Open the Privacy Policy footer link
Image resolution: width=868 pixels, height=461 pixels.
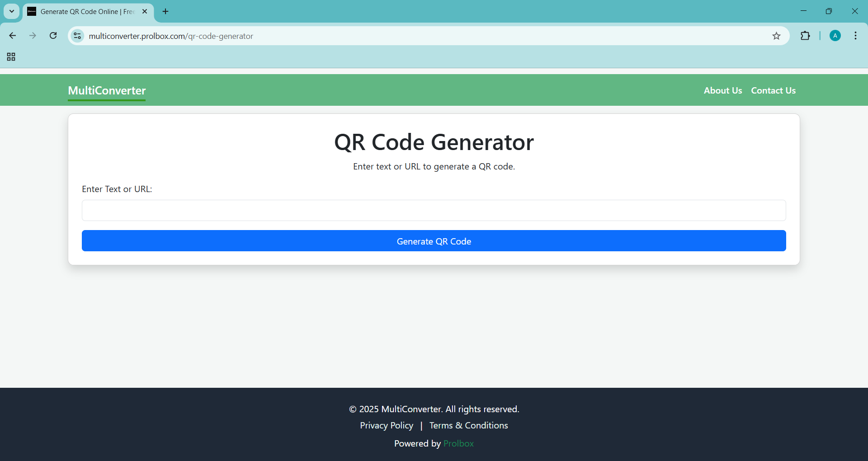(387, 425)
